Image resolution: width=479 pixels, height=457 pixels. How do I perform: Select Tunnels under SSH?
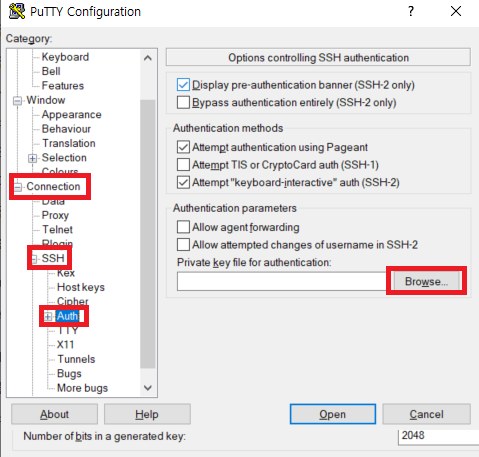(x=76, y=359)
